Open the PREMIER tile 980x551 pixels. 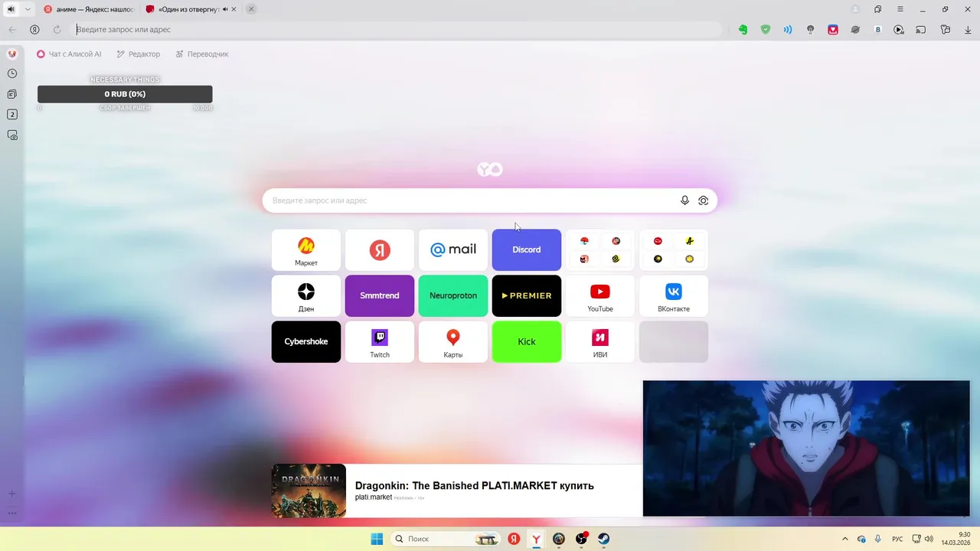pos(527,296)
